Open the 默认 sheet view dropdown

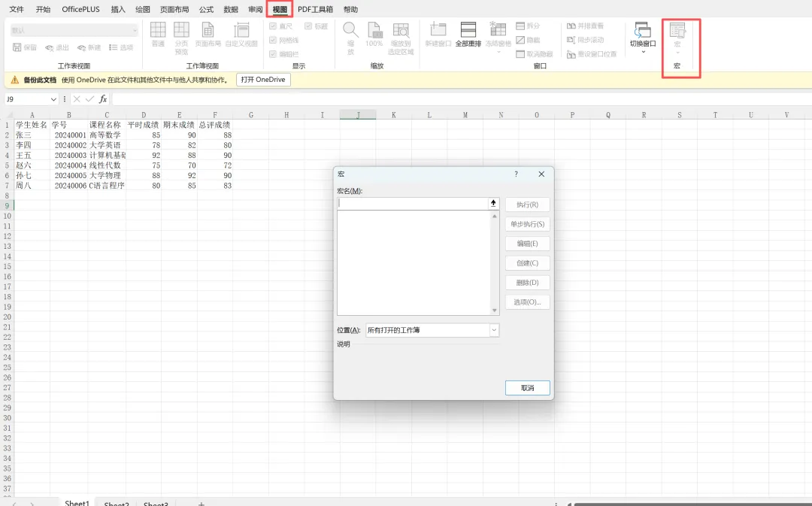click(x=74, y=30)
